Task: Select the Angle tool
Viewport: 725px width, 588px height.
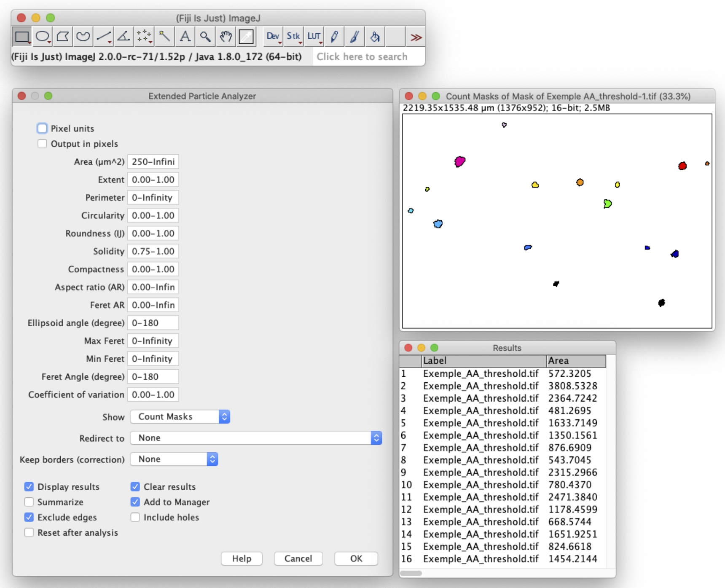Action: click(124, 37)
